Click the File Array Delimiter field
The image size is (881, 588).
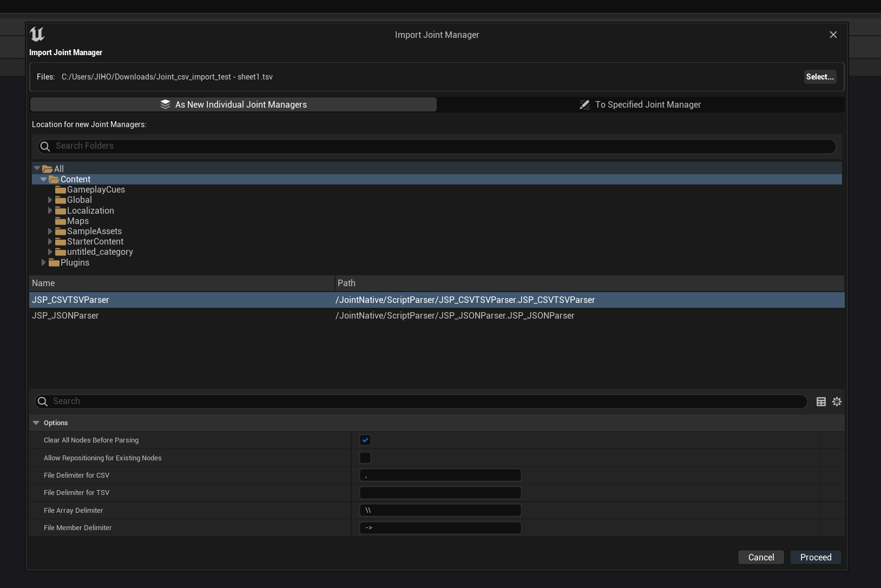coord(440,510)
